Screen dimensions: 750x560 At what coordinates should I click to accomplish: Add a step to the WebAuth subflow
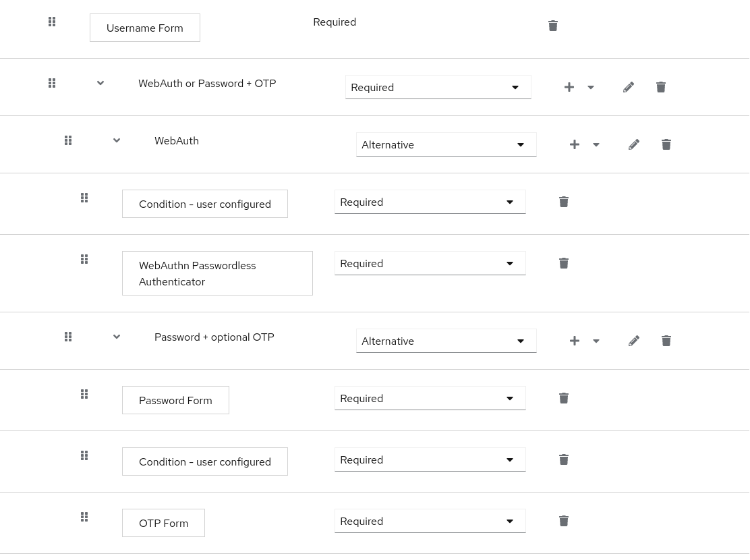click(575, 144)
